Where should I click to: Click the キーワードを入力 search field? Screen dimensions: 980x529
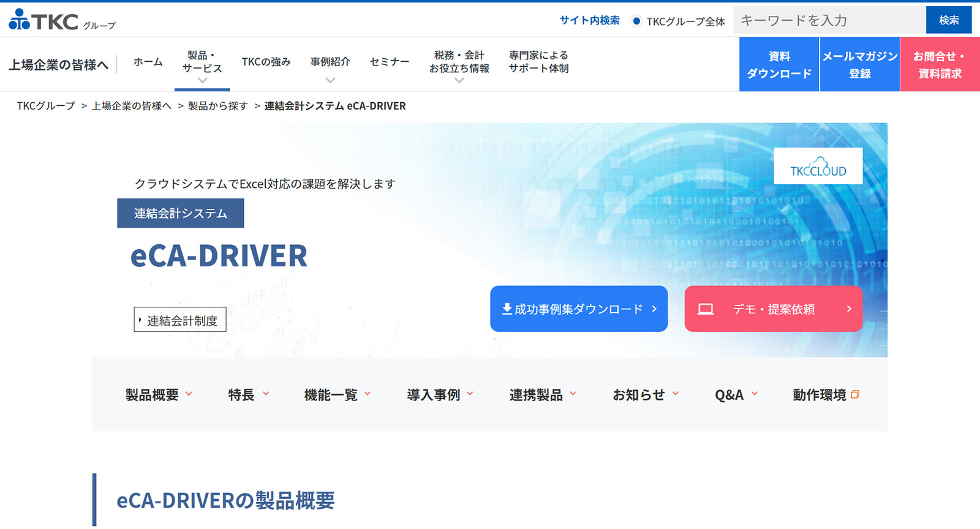pyautogui.click(x=829, y=20)
